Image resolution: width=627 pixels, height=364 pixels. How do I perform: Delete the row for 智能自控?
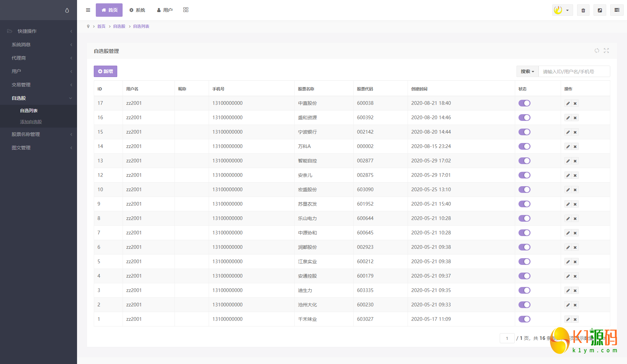tap(575, 161)
